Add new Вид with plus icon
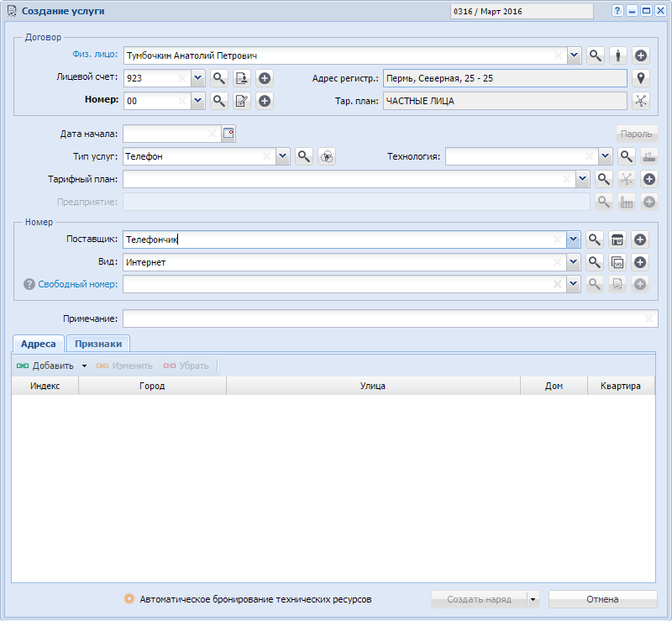The height and width of the screenshot is (621, 672). [x=640, y=262]
